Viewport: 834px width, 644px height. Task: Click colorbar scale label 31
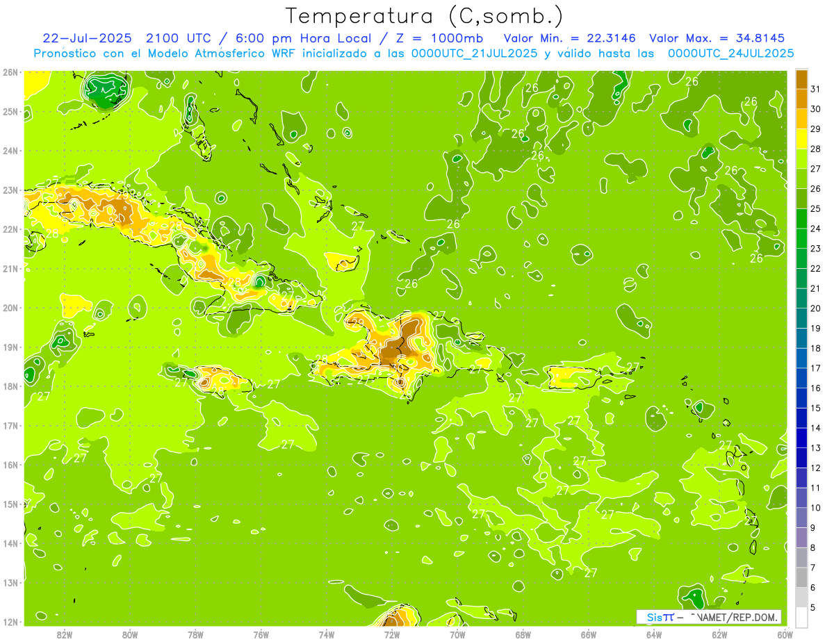[816, 90]
